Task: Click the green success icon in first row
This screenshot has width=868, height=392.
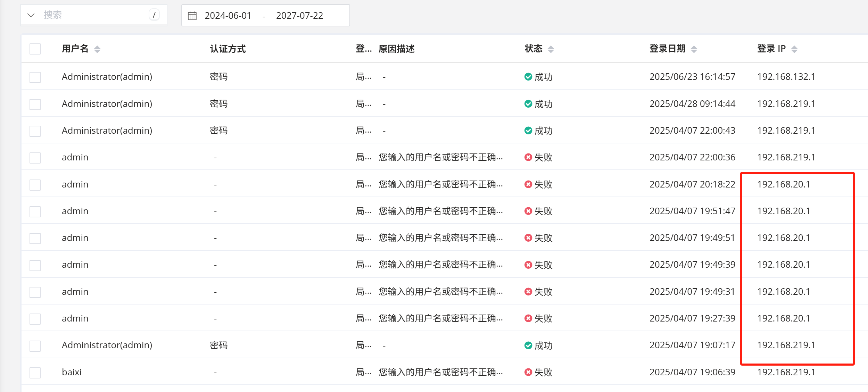Action: tap(528, 77)
